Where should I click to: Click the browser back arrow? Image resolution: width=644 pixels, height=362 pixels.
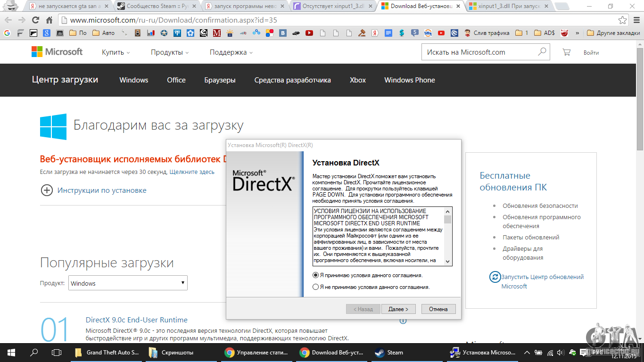tap(8, 20)
